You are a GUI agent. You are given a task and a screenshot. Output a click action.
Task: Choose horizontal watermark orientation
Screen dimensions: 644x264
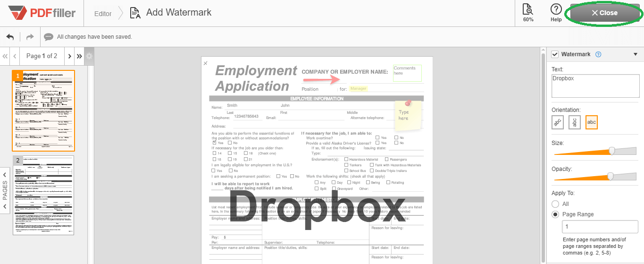[x=592, y=122]
